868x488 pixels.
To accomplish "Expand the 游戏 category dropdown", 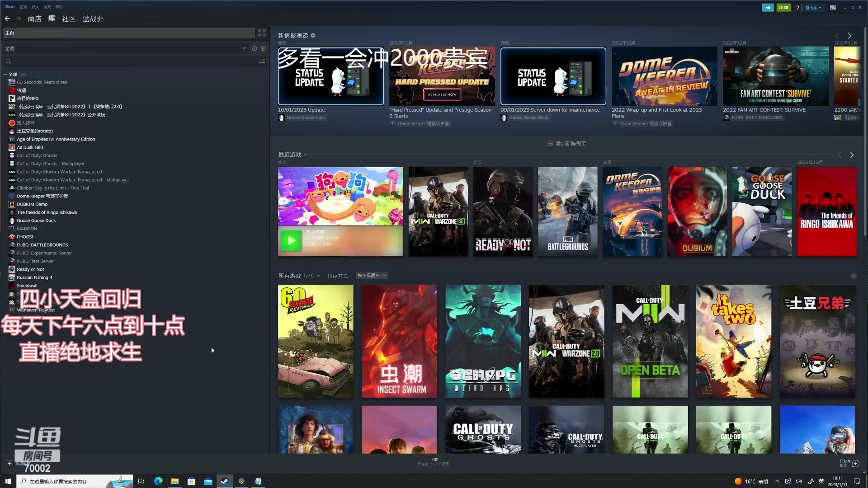I will [x=244, y=48].
